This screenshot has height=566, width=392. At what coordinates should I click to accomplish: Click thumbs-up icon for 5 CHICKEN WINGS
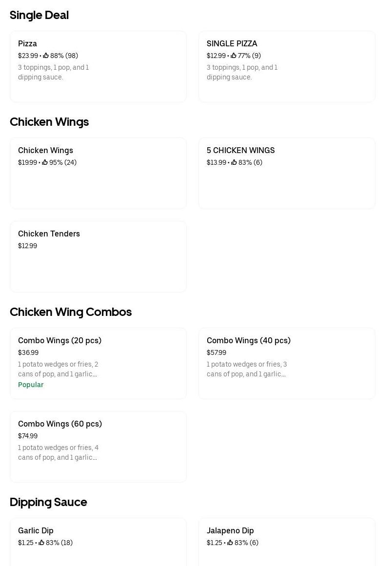pos(234,162)
